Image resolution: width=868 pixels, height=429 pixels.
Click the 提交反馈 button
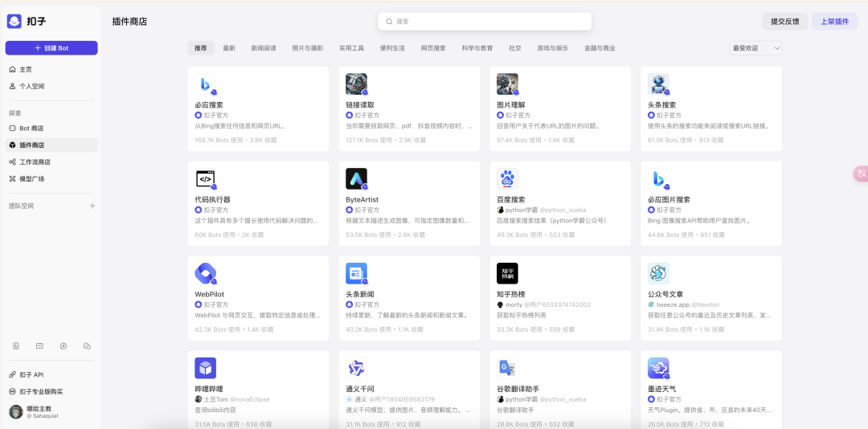785,22
